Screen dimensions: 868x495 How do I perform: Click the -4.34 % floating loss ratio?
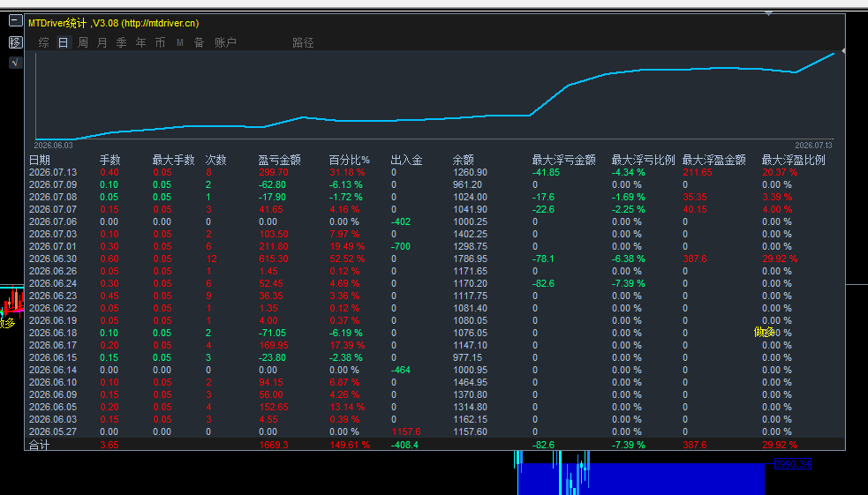[629, 173]
